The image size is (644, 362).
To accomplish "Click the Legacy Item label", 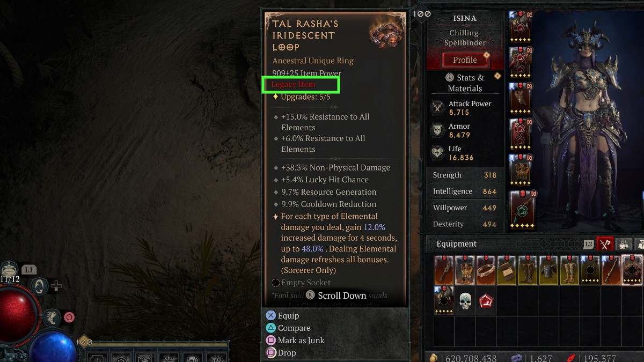I will coord(293,84).
